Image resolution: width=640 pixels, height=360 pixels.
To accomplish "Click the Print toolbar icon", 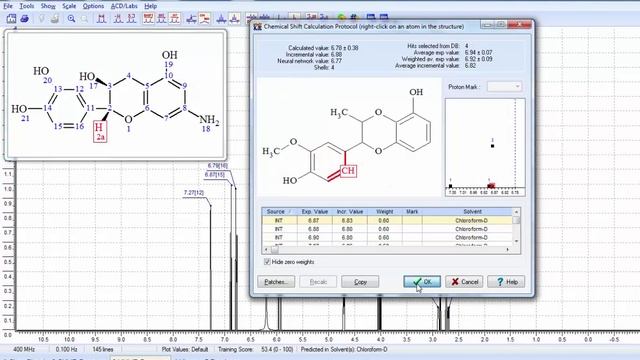I will [24, 18].
